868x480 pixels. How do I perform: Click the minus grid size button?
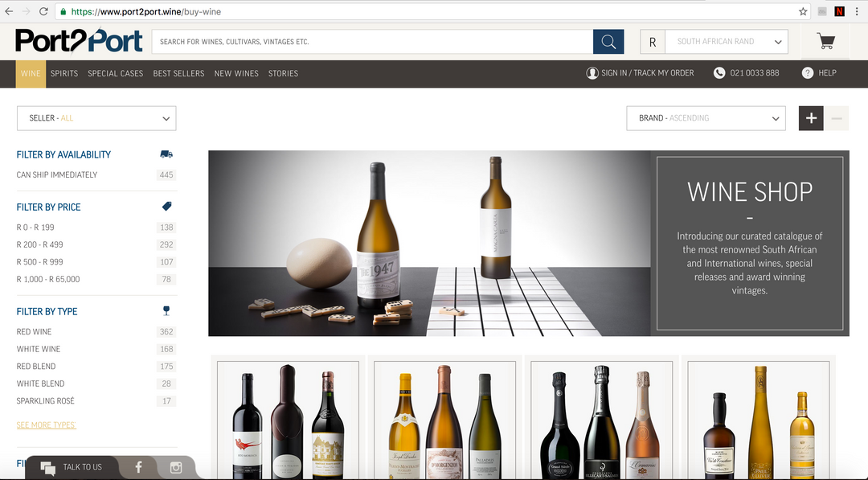(x=837, y=118)
